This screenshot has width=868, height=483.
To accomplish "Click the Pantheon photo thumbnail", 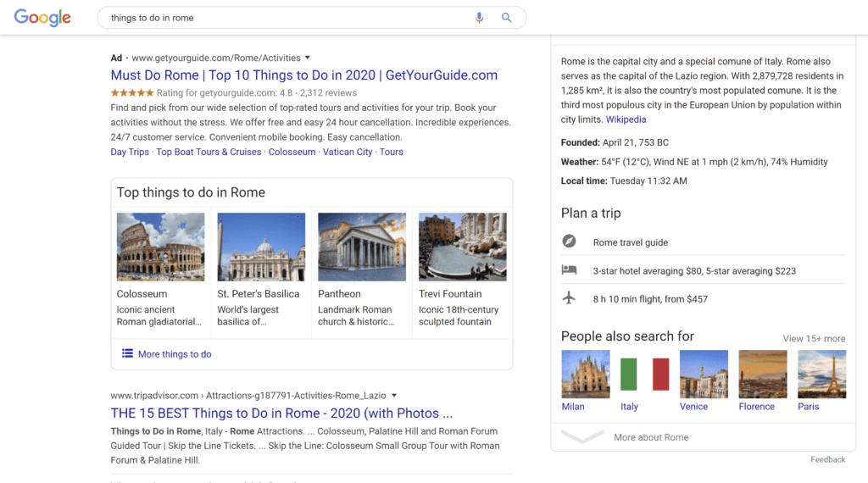I will pos(362,247).
